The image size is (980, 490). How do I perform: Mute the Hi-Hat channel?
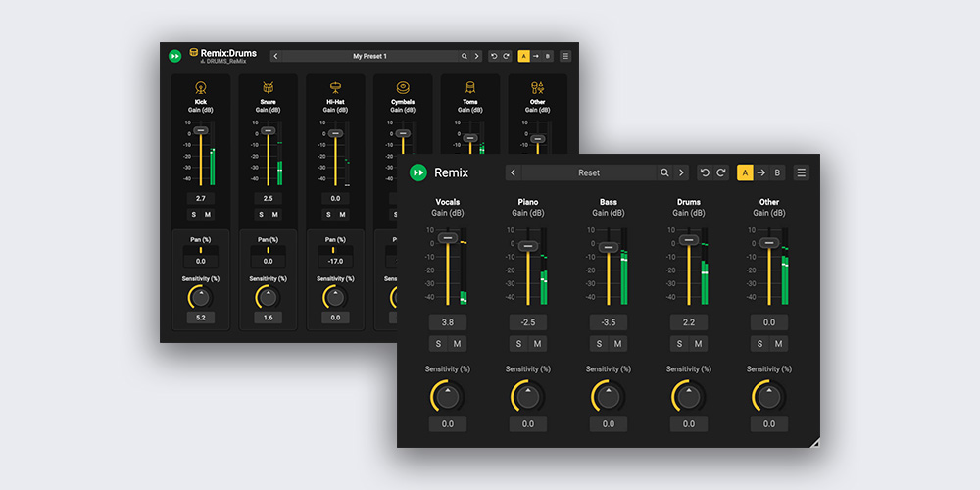point(342,215)
